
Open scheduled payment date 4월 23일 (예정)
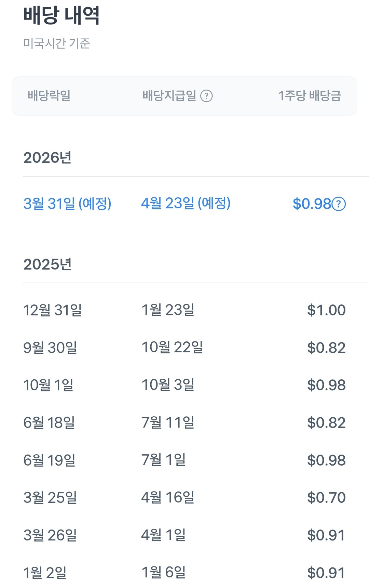tap(186, 204)
